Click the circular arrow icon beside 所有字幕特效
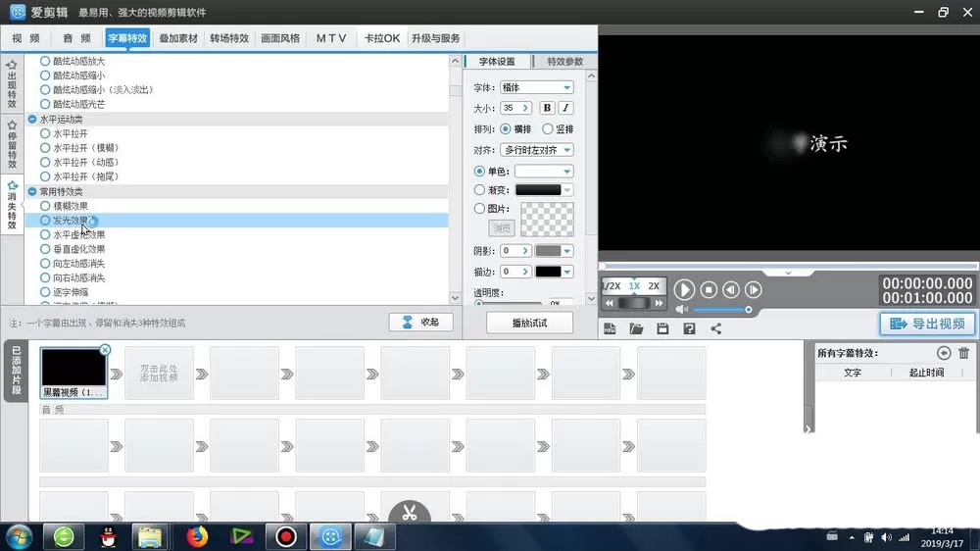The height and width of the screenshot is (551, 980). point(944,353)
